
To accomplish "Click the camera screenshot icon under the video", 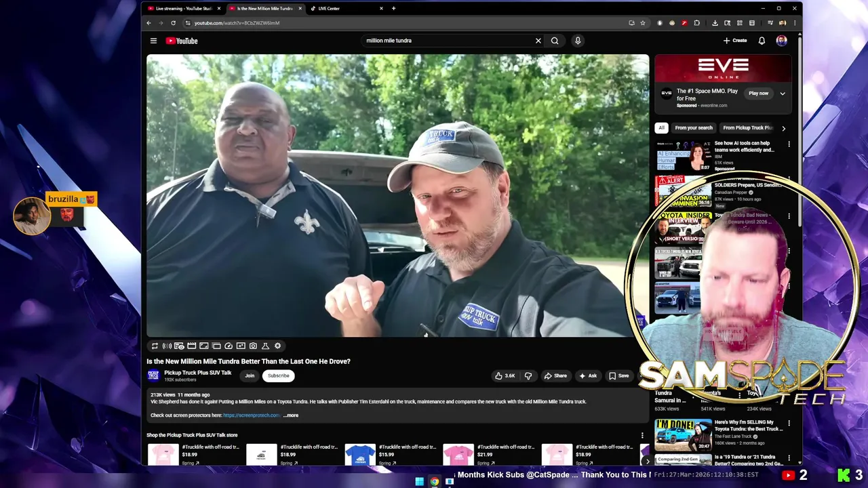I will [x=253, y=346].
